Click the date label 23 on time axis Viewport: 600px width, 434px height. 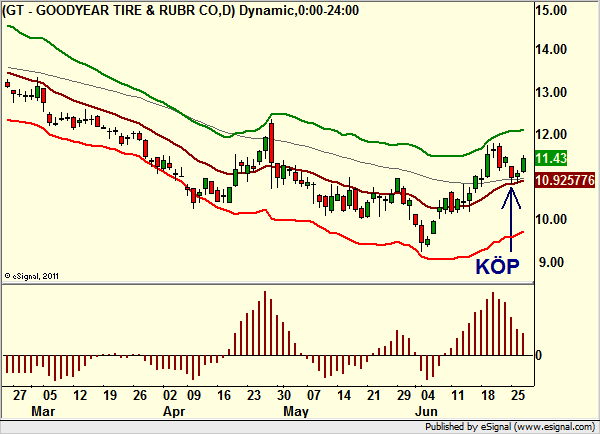point(254,395)
